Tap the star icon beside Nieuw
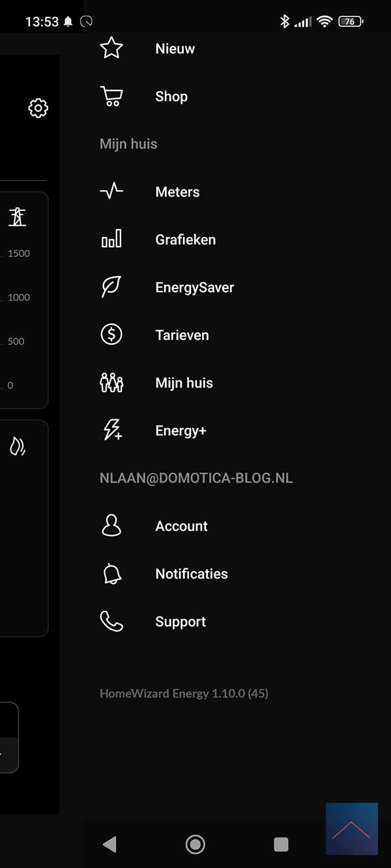Screen dimensions: 391x868 click(x=111, y=48)
